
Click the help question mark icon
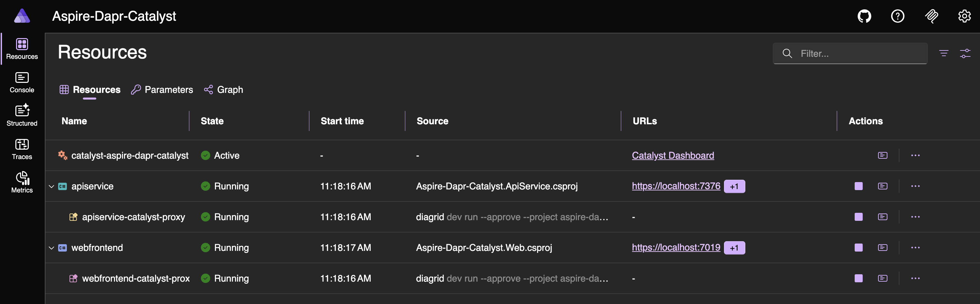pyautogui.click(x=897, y=16)
